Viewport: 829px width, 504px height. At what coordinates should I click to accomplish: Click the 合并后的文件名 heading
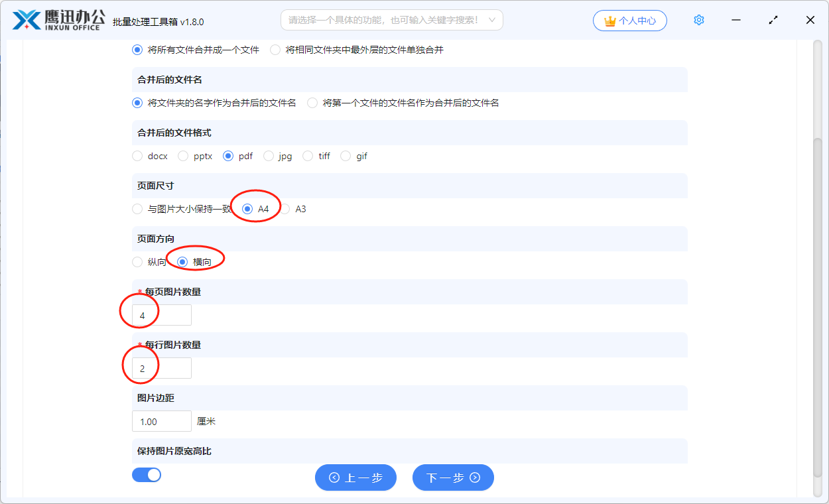click(170, 80)
